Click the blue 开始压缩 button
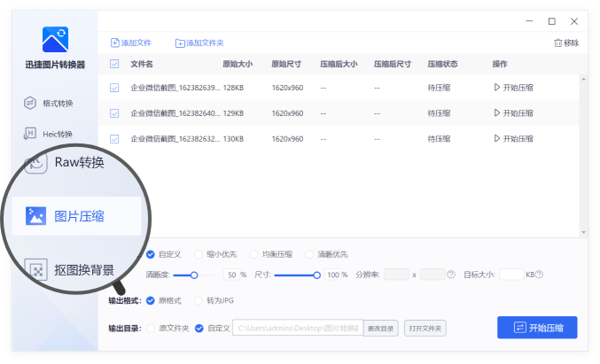 pyautogui.click(x=537, y=328)
